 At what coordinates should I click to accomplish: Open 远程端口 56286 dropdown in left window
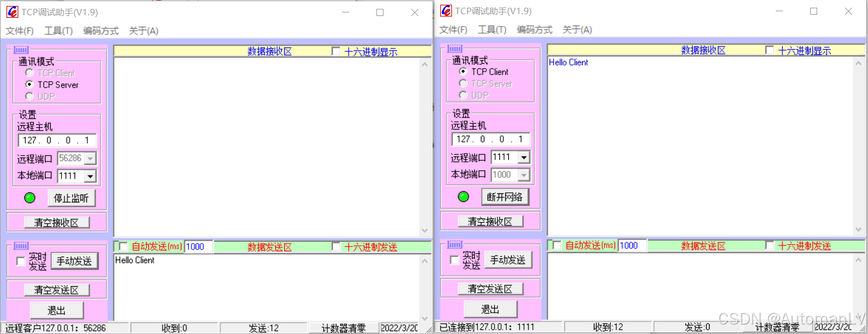point(90,158)
